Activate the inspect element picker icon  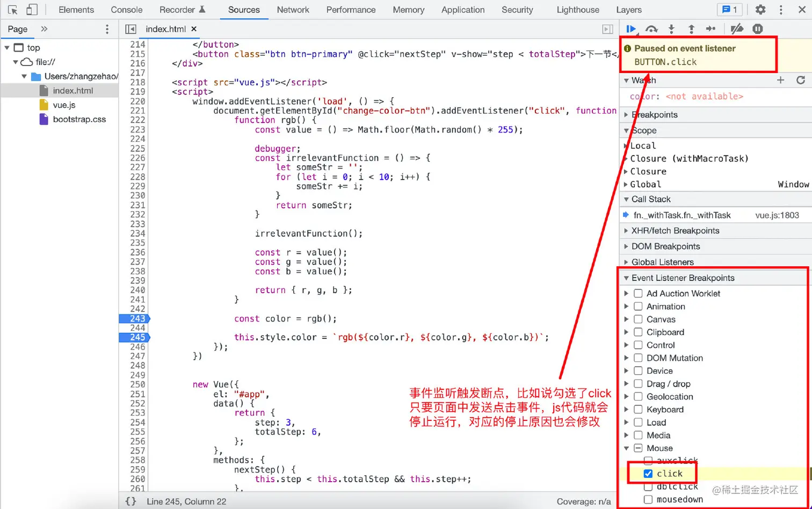(13, 10)
